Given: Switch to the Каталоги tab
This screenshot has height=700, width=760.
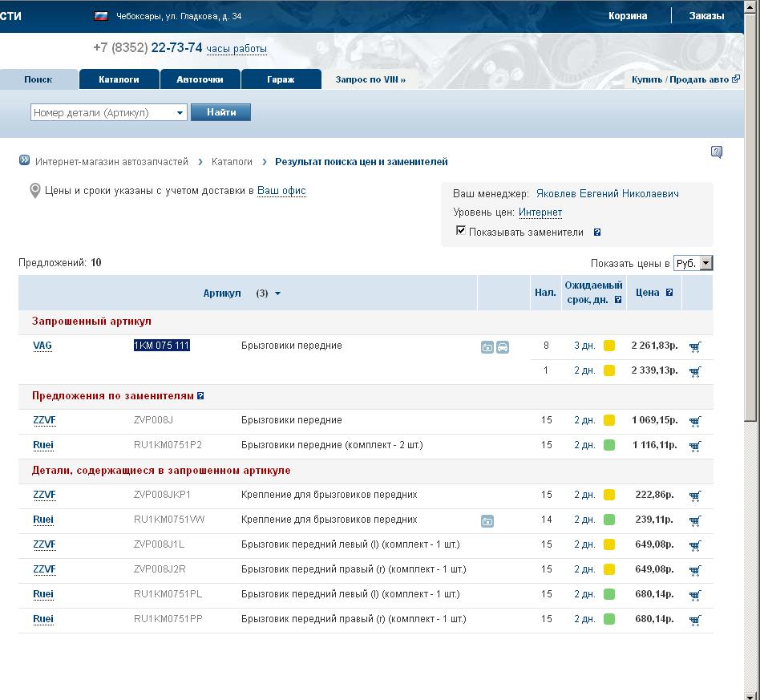Looking at the screenshot, I should click(119, 79).
